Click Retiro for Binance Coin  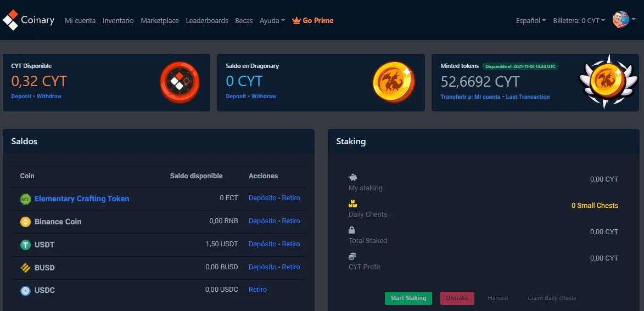click(291, 220)
